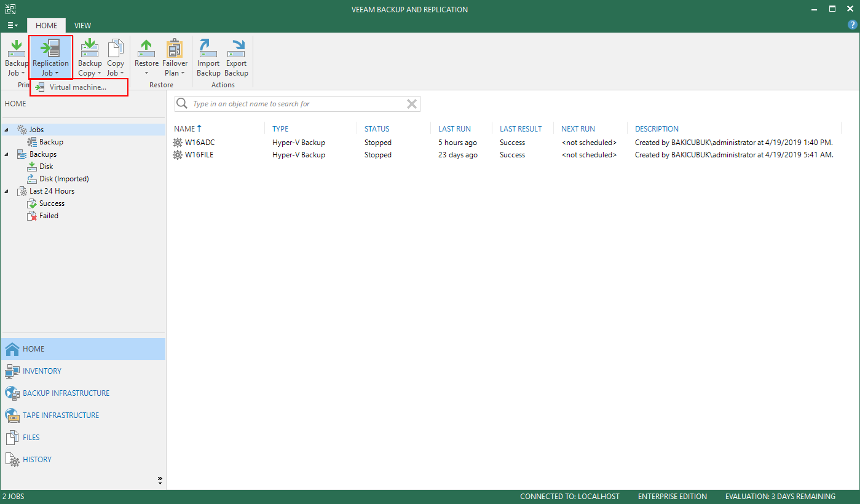Click '5 hours ago' last run cell
This screenshot has width=860, height=504.
[457, 143]
